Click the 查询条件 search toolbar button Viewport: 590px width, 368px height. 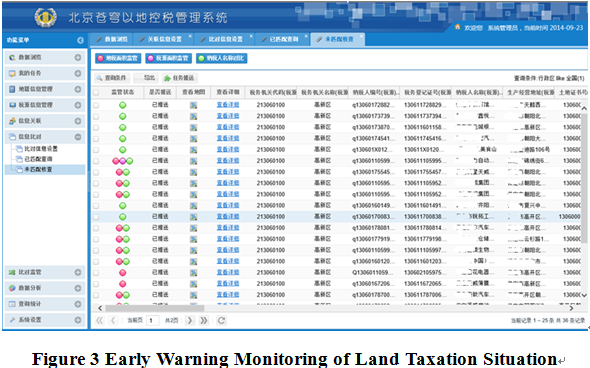112,78
